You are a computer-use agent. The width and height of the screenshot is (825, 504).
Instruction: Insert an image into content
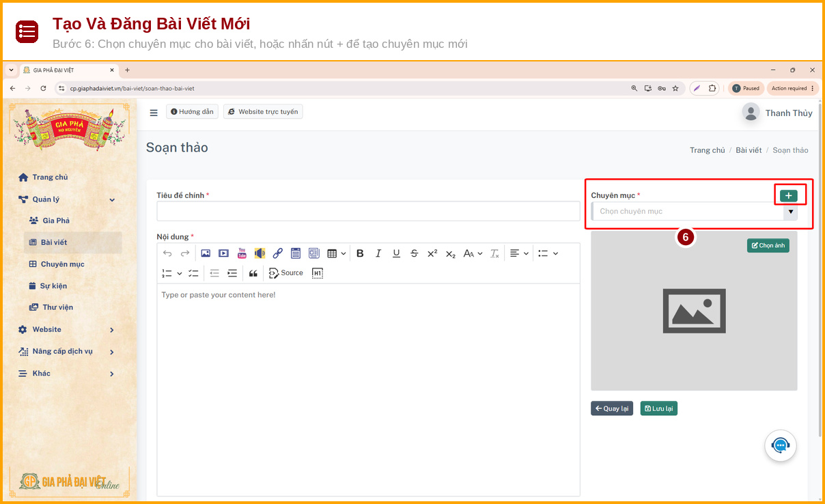coord(206,253)
